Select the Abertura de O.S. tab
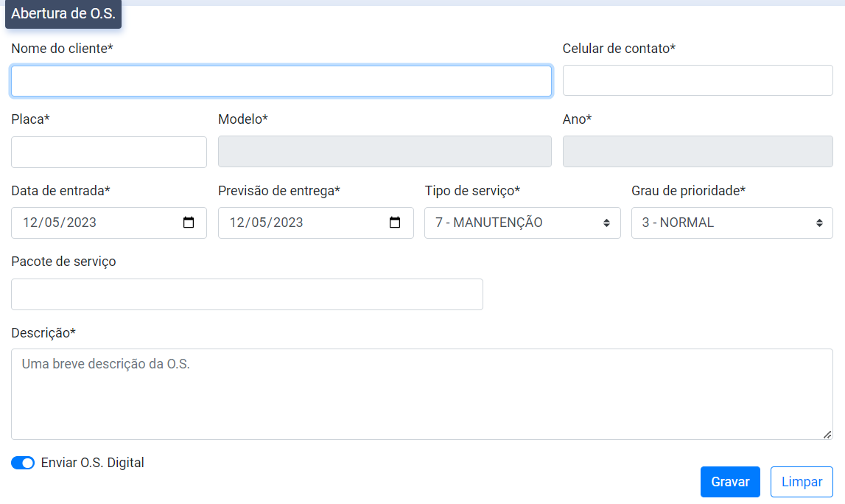 click(63, 14)
